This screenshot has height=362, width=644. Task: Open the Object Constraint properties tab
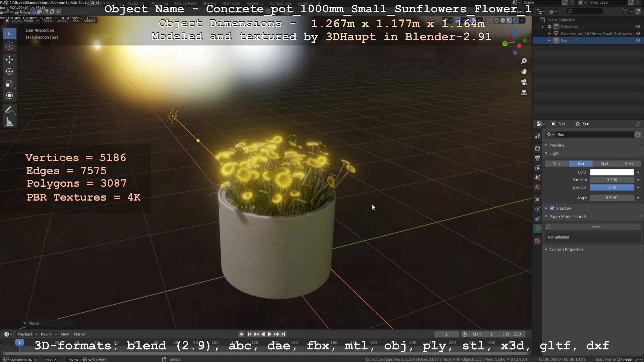pos(537,219)
